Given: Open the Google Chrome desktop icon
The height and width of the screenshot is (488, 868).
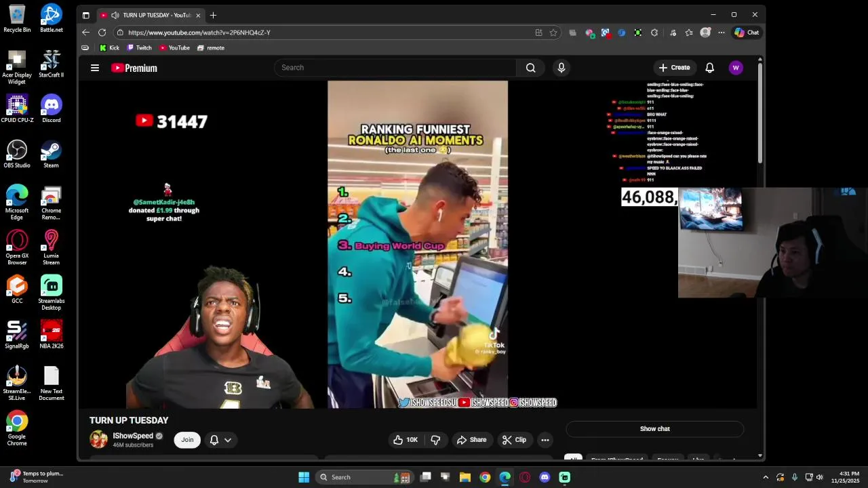Looking at the screenshot, I should [x=17, y=428].
